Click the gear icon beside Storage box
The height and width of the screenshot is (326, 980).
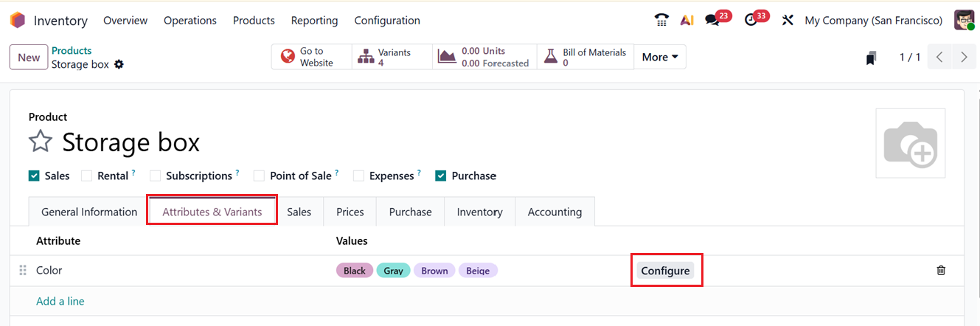click(x=119, y=64)
